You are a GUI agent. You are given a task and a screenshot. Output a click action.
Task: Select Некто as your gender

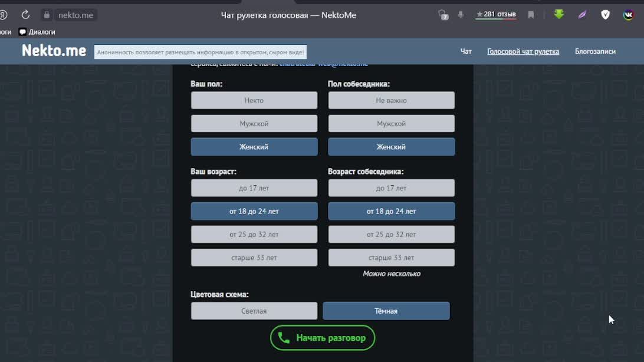pyautogui.click(x=254, y=100)
